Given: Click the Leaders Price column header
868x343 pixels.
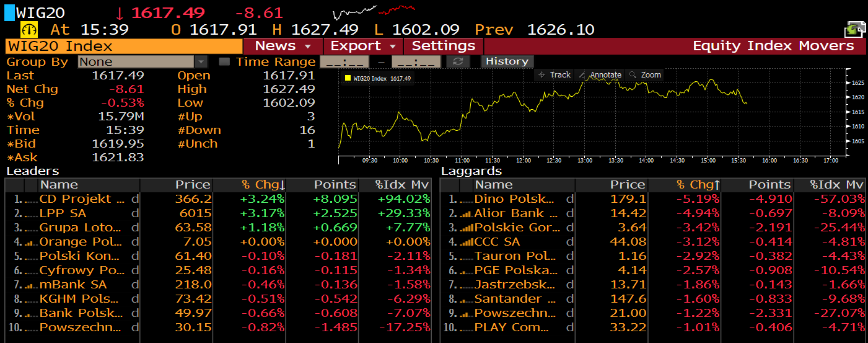Looking at the screenshot, I should point(177,185).
